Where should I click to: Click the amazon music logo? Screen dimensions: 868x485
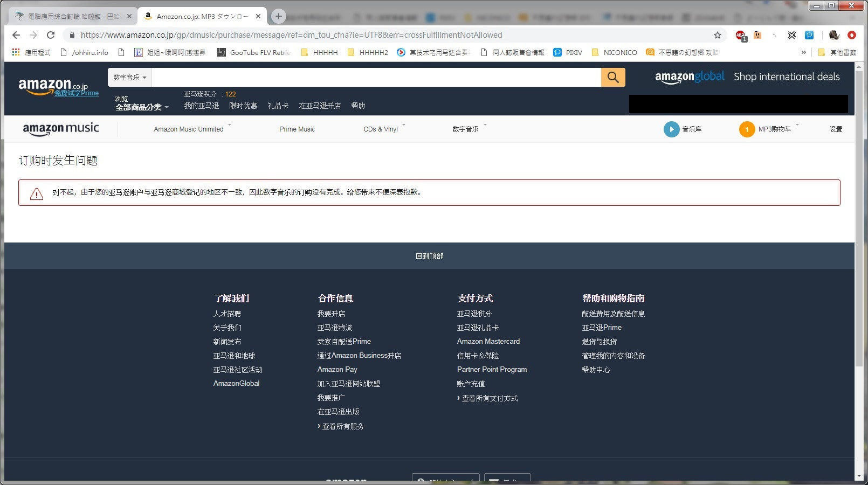(61, 129)
